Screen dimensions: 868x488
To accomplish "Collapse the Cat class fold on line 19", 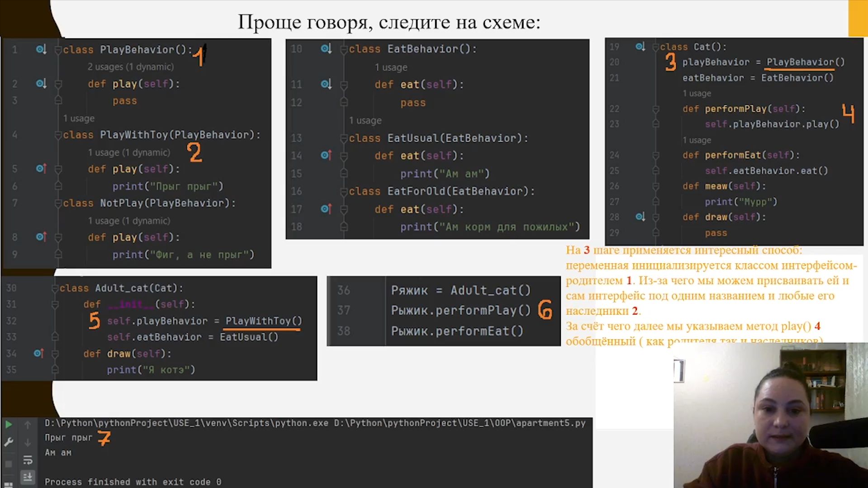I will click(x=655, y=47).
